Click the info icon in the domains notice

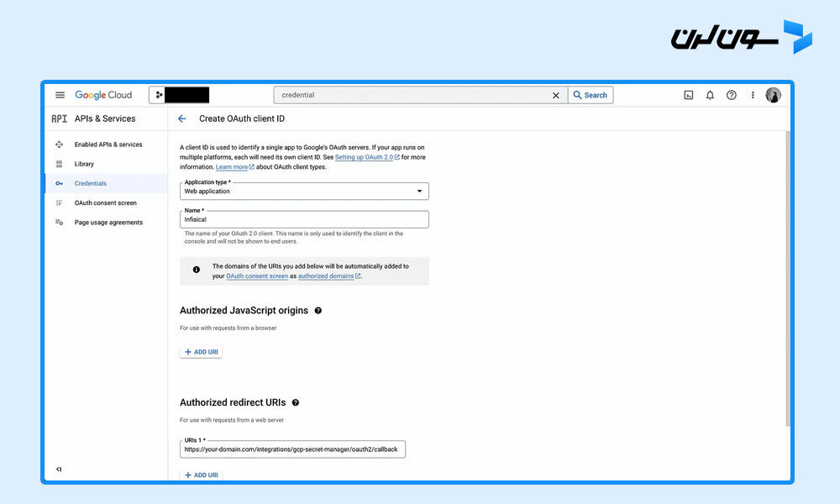pyautogui.click(x=197, y=270)
